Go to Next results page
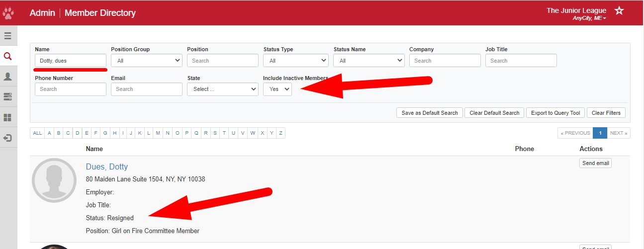This screenshot has height=249, width=644. tap(619, 133)
